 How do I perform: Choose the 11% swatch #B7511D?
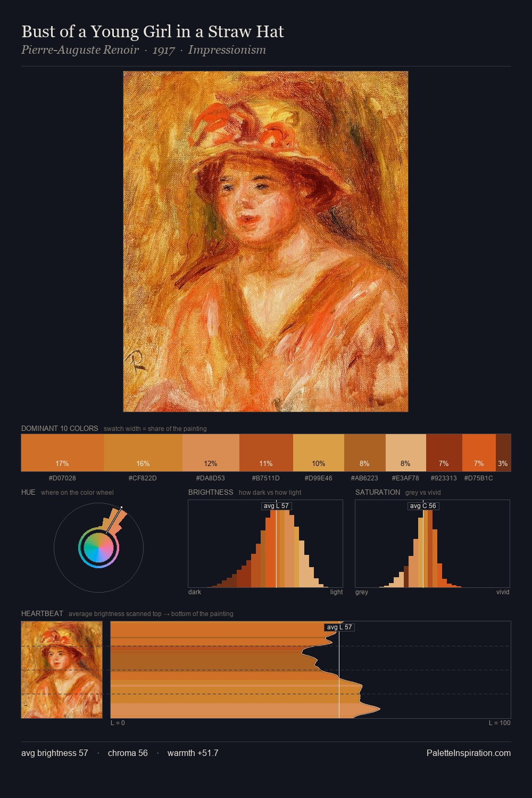click(266, 453)
